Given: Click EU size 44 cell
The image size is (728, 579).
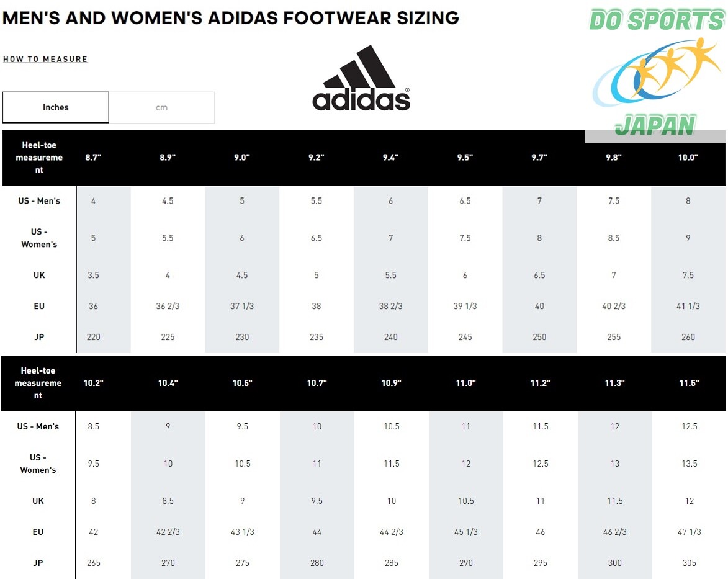Looking at the screenshot, I should click(317, 532).
